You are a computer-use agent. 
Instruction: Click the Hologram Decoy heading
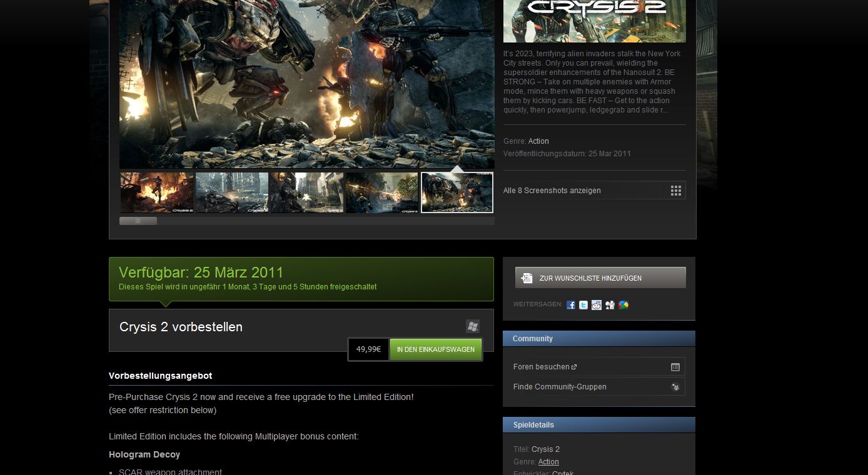[x=144, y=454]
